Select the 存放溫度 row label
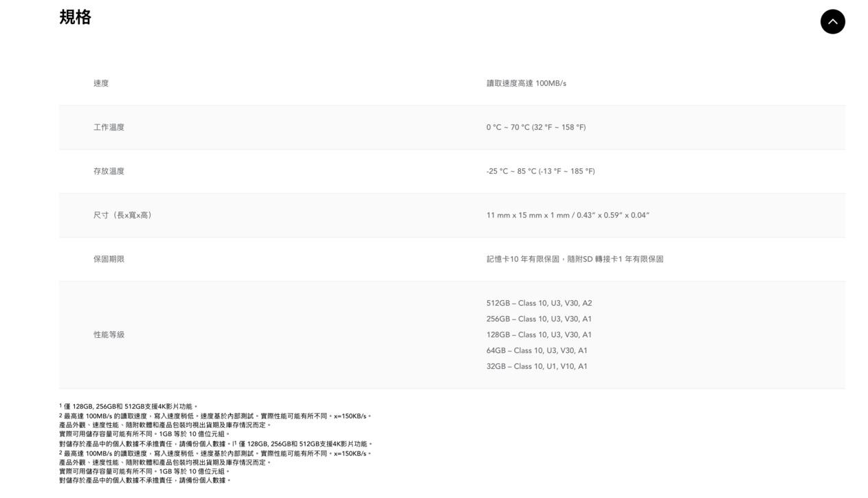Viewport: 868px width, 498px height. tap(109, 171)
